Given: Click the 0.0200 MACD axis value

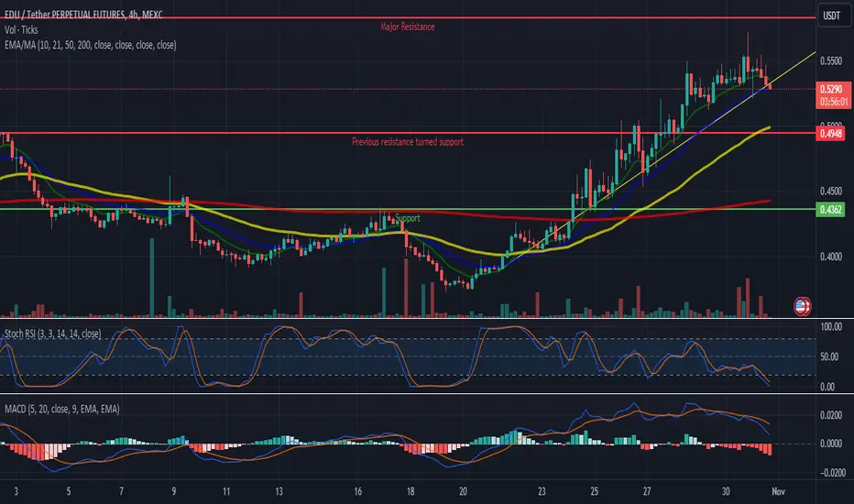Looking at the screenshot, I should 831,415.
